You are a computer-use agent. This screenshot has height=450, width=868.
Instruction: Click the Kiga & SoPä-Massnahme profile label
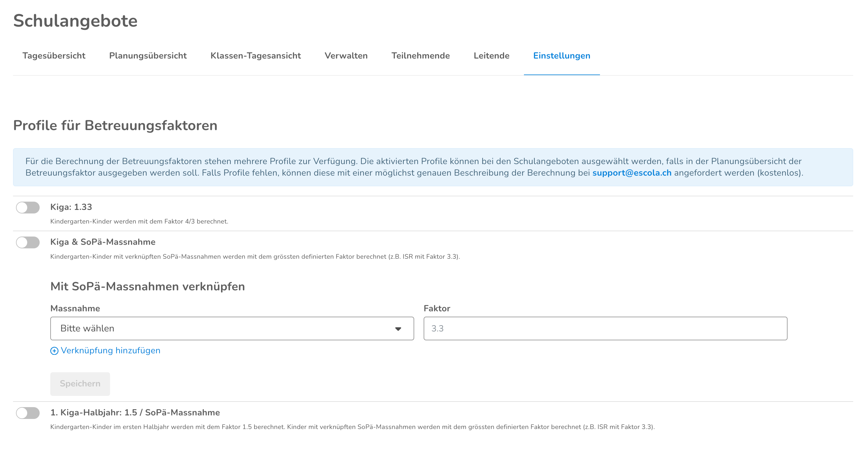(x=103, y=242)
